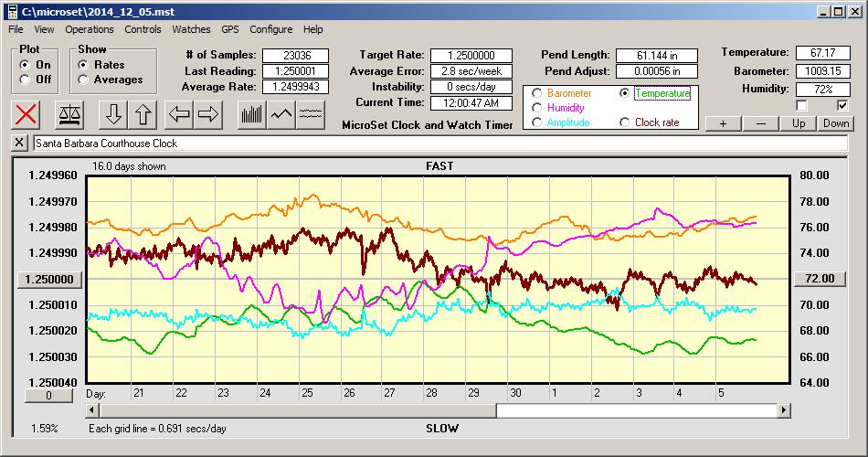Click the balance scales icon button
The width and height of the screenshot is (868, 457).
69,114
